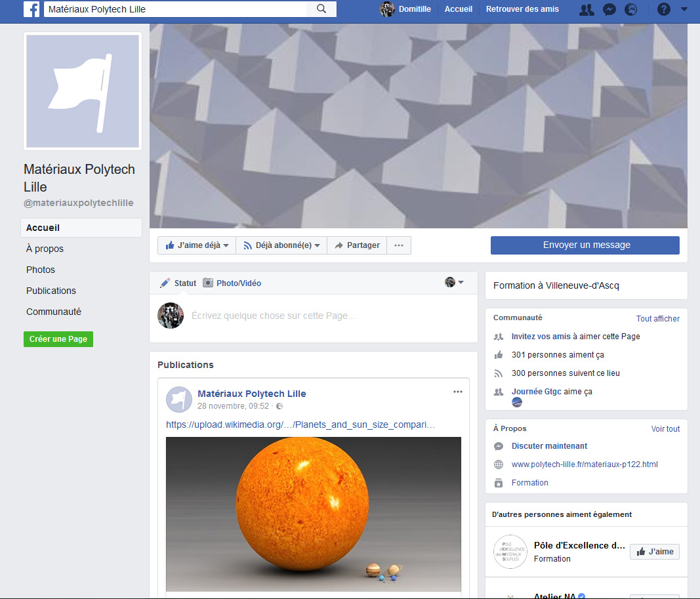Click the Créer une Page button
The image size is (700, 599).
point(58,339)
